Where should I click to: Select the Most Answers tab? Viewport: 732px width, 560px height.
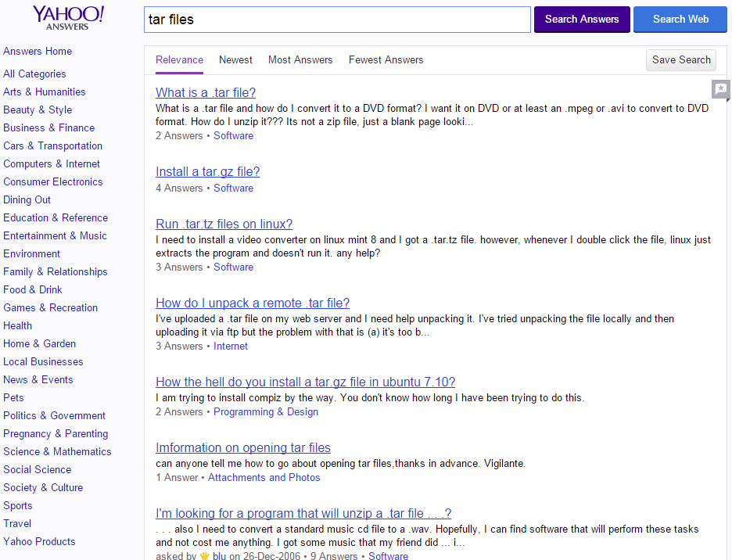[x=300, y=60]
